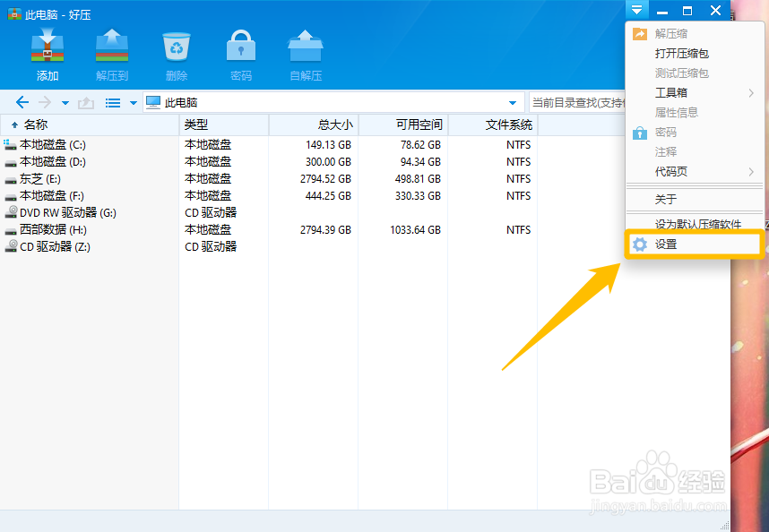769x532 pixels.
Task: Click the DVD RW (G:) disc icon
Action: [11, 212]
